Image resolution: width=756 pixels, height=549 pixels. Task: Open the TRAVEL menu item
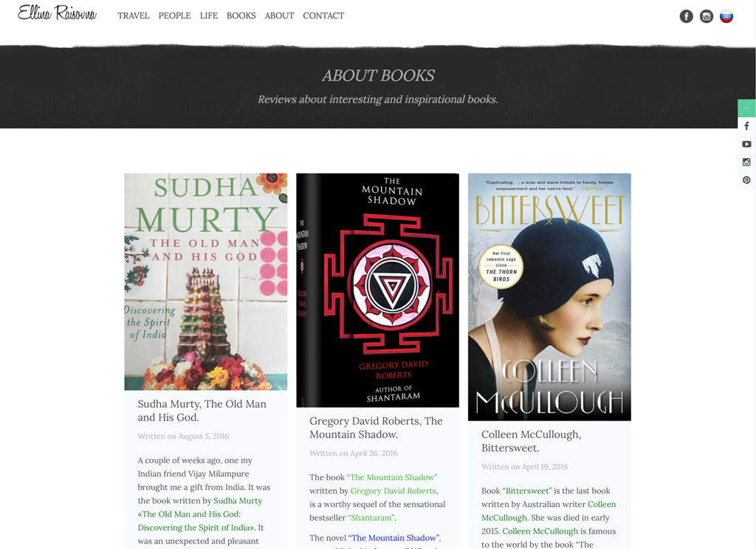134,16
